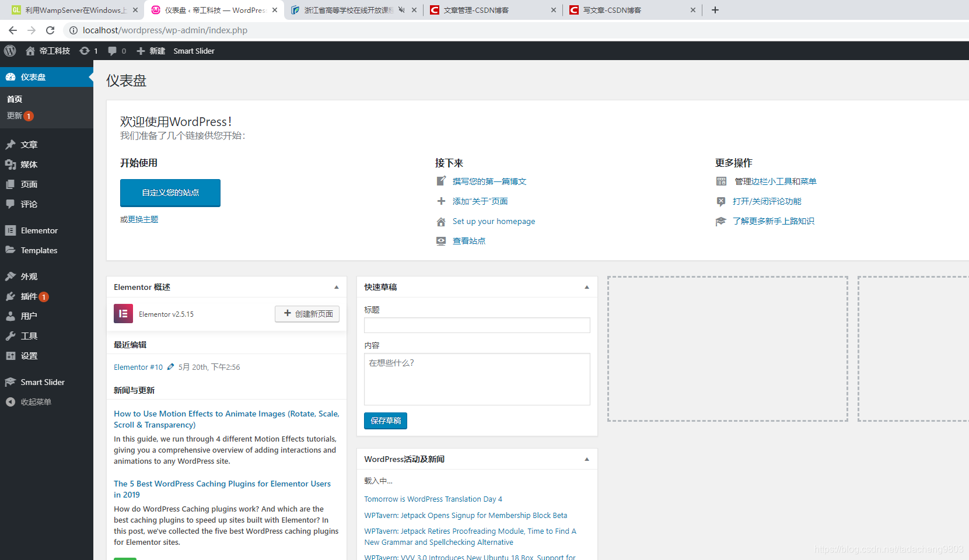Screen dimensions: 969x560
Task: Collapse the Elementor 概述 panel
Action: [x=337, y=287]
